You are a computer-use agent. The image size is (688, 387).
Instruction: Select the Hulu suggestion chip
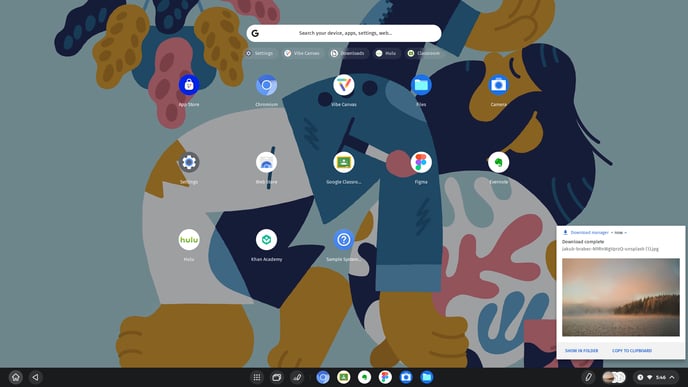386,53
